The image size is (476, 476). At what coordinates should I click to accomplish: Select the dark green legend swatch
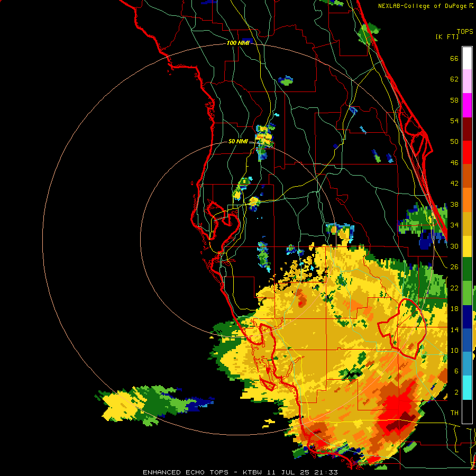pyautogui.click(x=467, y=269)
